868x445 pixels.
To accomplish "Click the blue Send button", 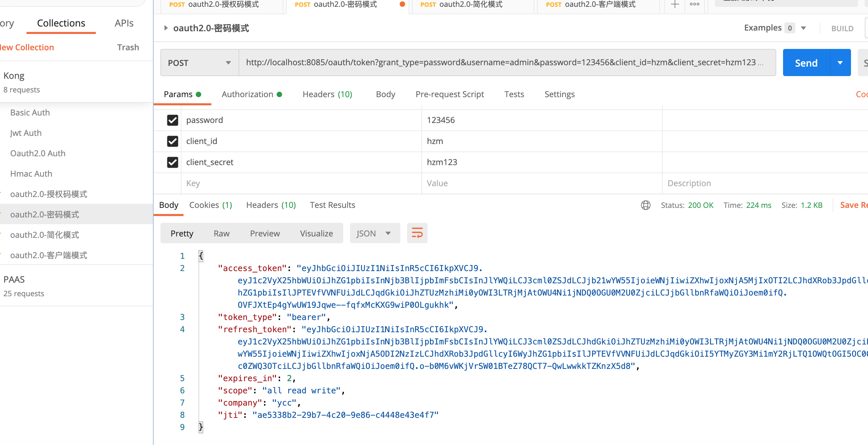I will click(x=806, y=63).
